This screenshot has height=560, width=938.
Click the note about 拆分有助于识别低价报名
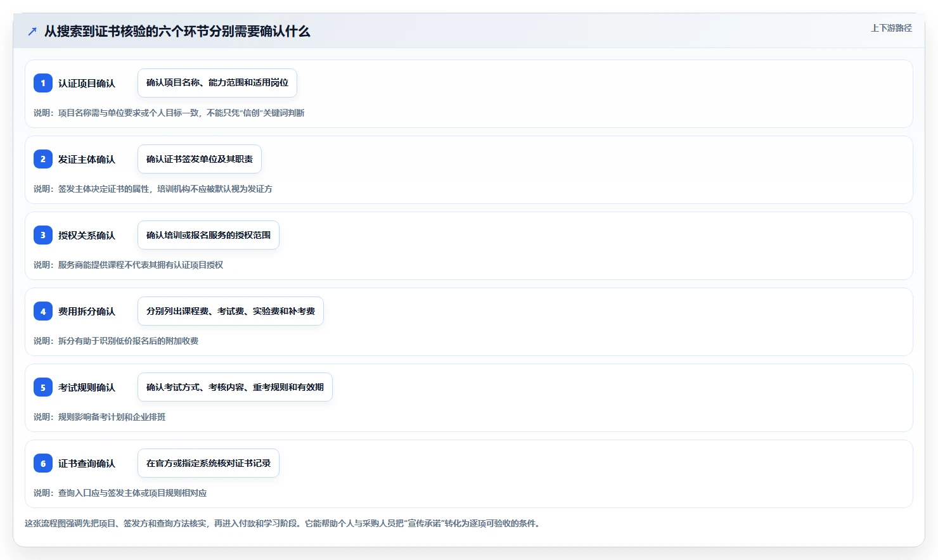pyautogui.click(x=116, y=341)
